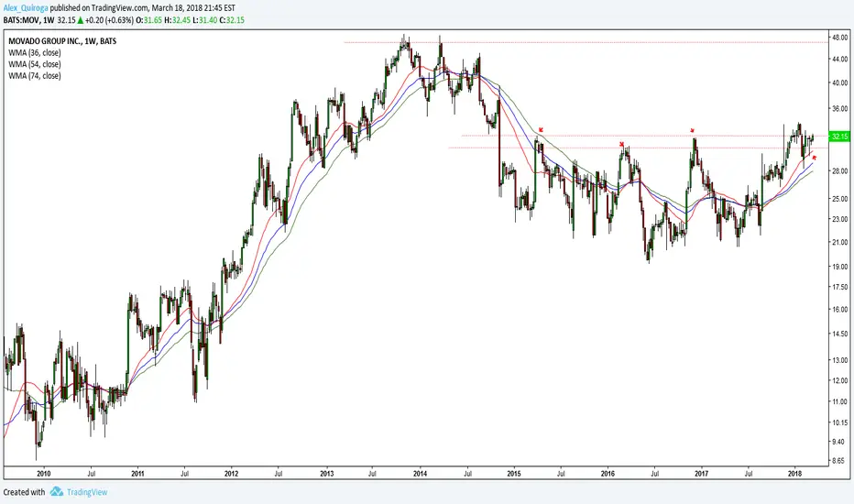
Task: Click the H:32.45 high price value
Action: click(178, 20)
